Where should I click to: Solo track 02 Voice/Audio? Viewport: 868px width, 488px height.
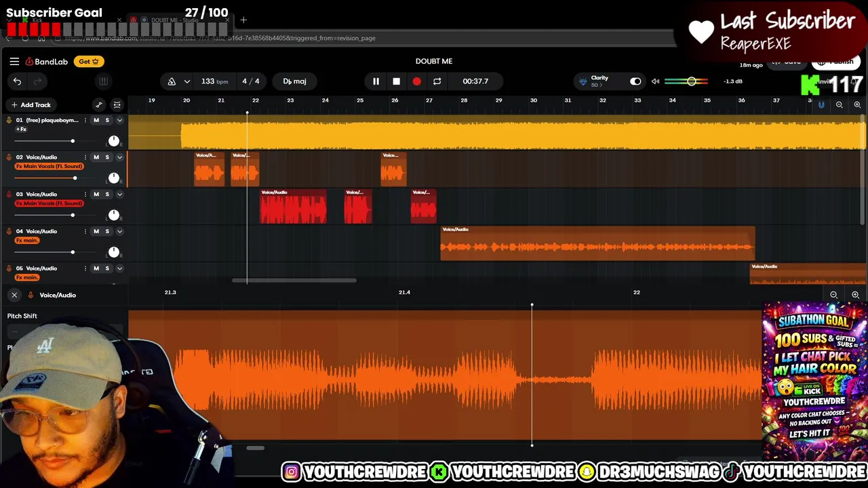tap(106, 157)
